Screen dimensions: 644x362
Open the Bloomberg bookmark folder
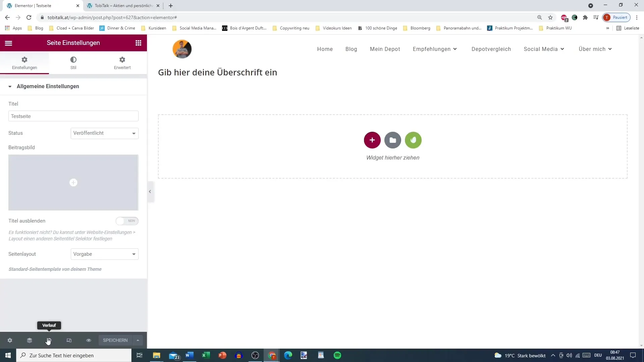417,28
